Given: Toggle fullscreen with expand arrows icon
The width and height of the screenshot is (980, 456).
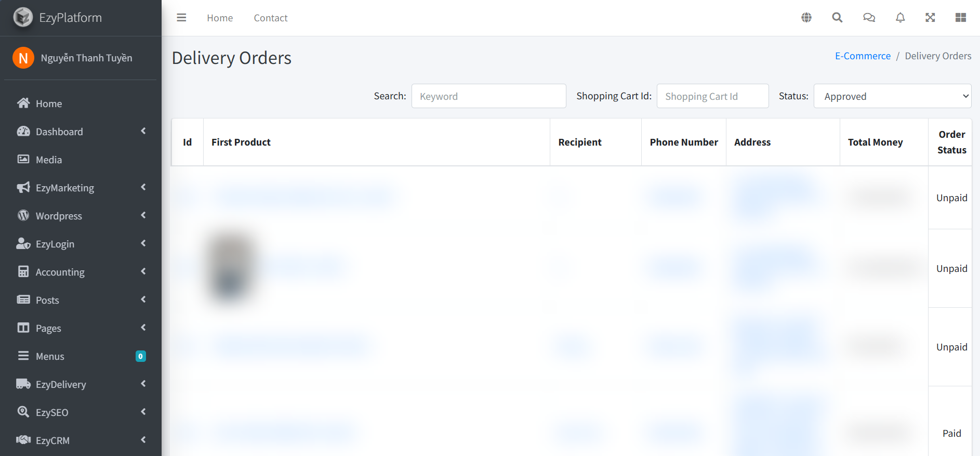Looking at the screenshot, I should (x=930, y=18).
